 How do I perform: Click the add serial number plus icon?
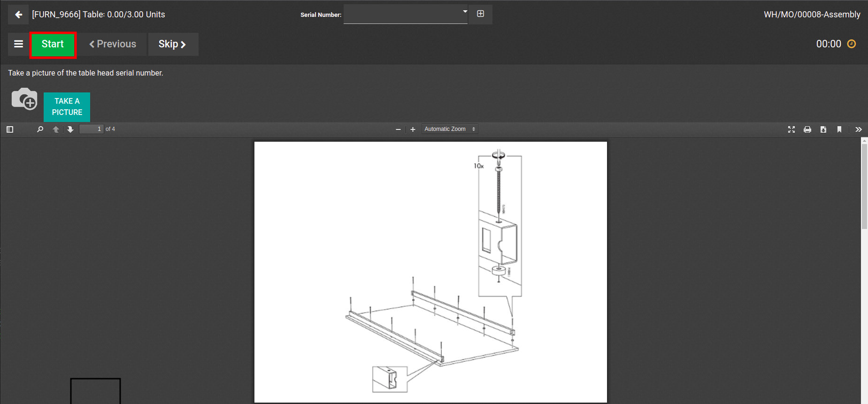(x=480, y=14)
